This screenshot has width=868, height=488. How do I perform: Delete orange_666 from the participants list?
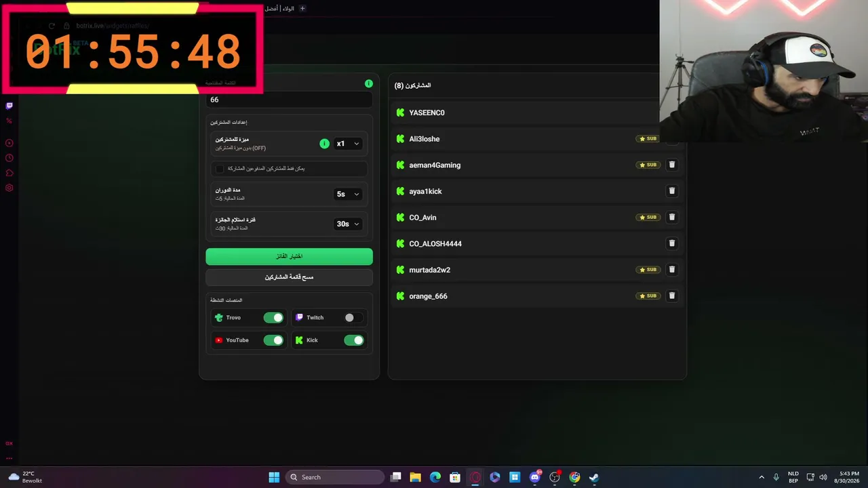coord(672,296)
